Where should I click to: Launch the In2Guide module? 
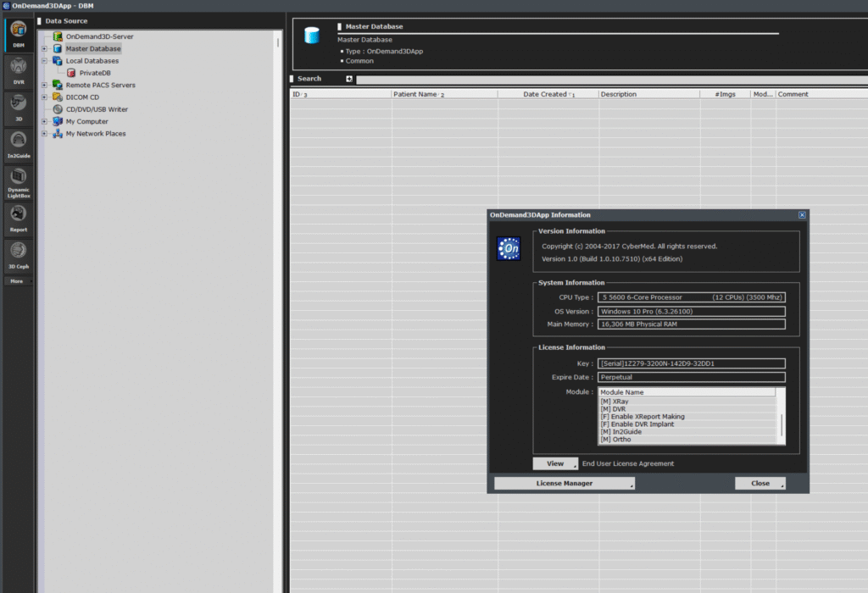click(19, 145)
